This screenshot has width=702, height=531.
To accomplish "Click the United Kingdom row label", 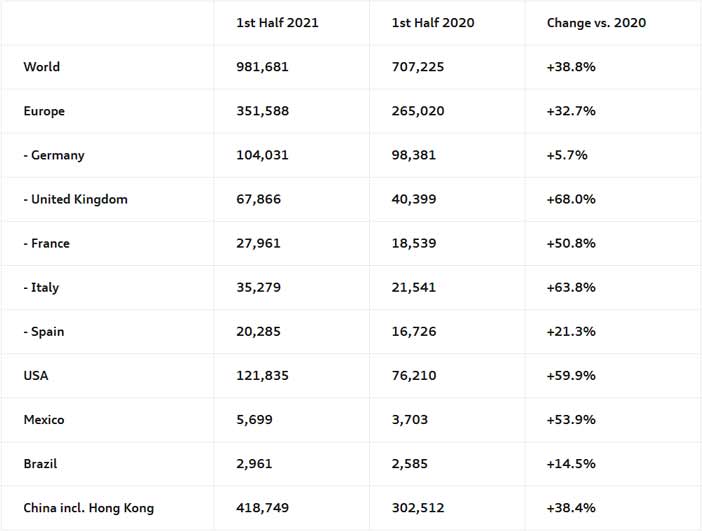I will tap(76, 199).
